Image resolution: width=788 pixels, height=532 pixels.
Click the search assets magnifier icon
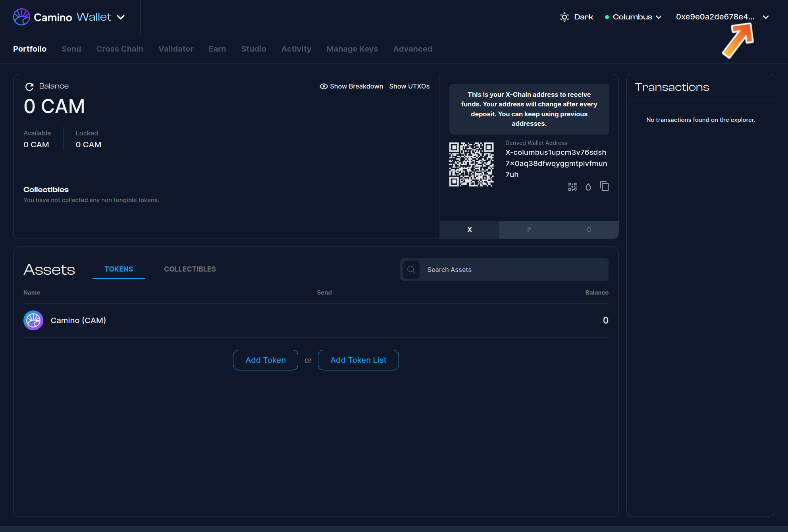(411, 270)
